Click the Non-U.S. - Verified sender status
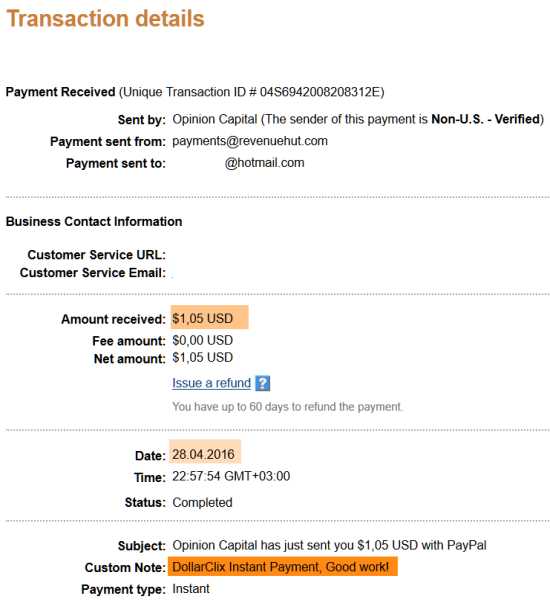 coord(485,119)
